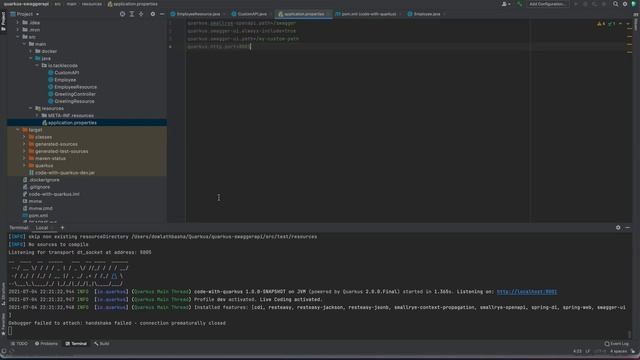Click resources breadcrumb in navigation bar
Image resolution: width=640 pixels, height=360 pixels.
click(x=91, y=4)
